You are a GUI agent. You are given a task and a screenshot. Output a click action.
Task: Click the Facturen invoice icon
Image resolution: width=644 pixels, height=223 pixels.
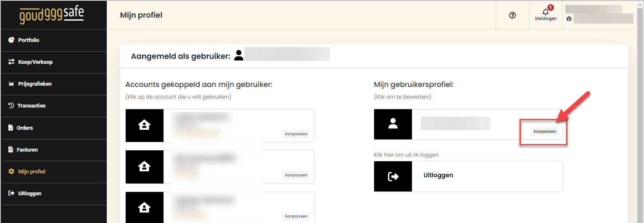pos(11,150)
